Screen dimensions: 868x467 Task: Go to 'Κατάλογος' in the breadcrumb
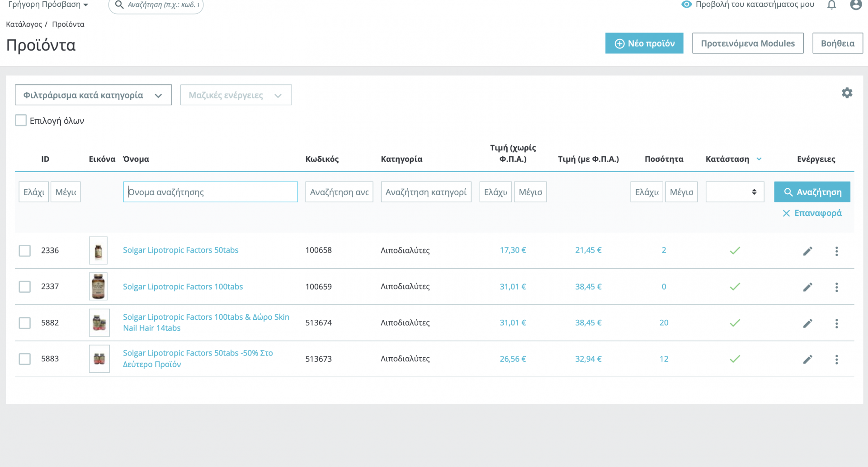pyautogui.click(x=24, y=24)
